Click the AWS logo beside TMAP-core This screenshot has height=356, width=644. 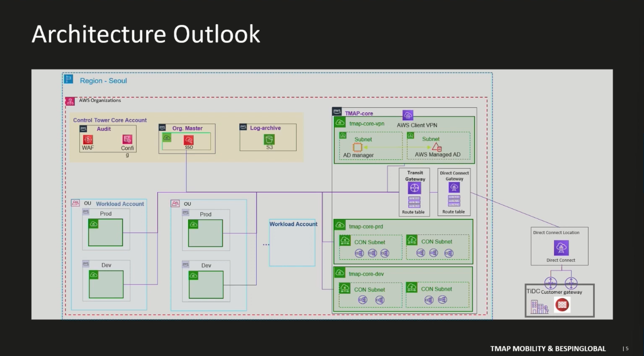tap(337, 111)
